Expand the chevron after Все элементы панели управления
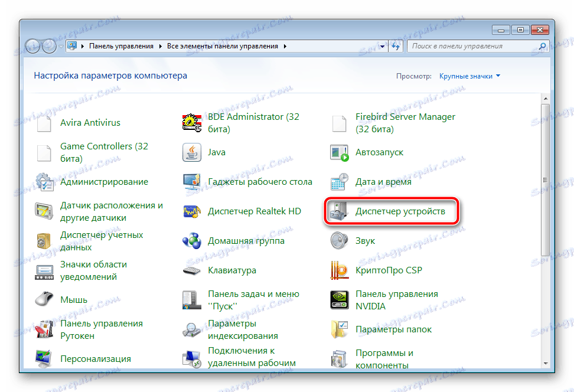This screenshot has height=392, width=574. pos(285,45)
